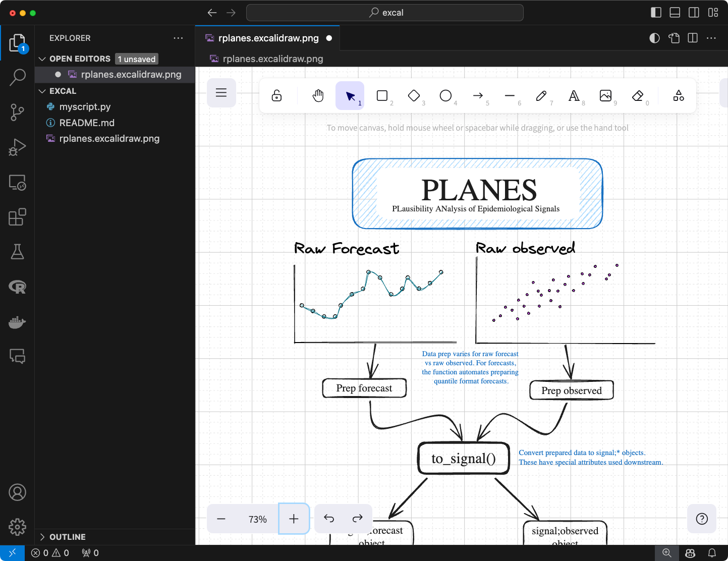Activate the eraser tool
The image size is (728, 561).
pyautogui.click(x=637, y=95)
